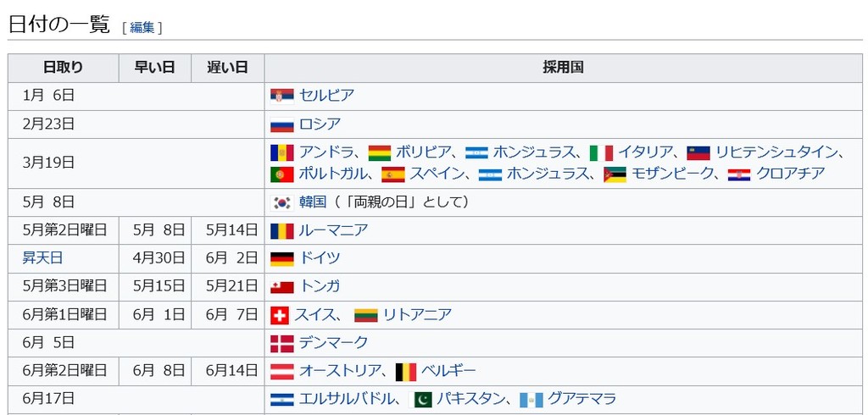Click the Pakistan flag icon
Viewport: 868px width, 415px height.
tap(420, 400)
